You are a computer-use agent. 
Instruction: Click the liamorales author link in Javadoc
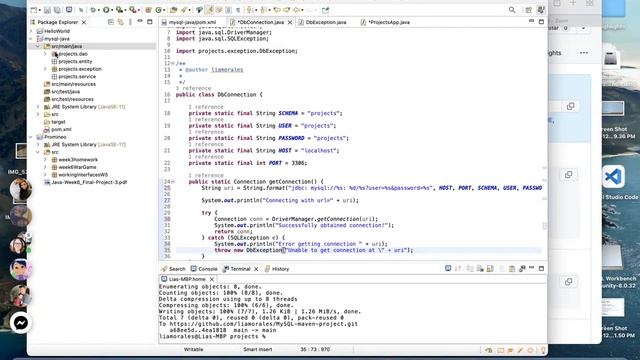pos(227,70)
